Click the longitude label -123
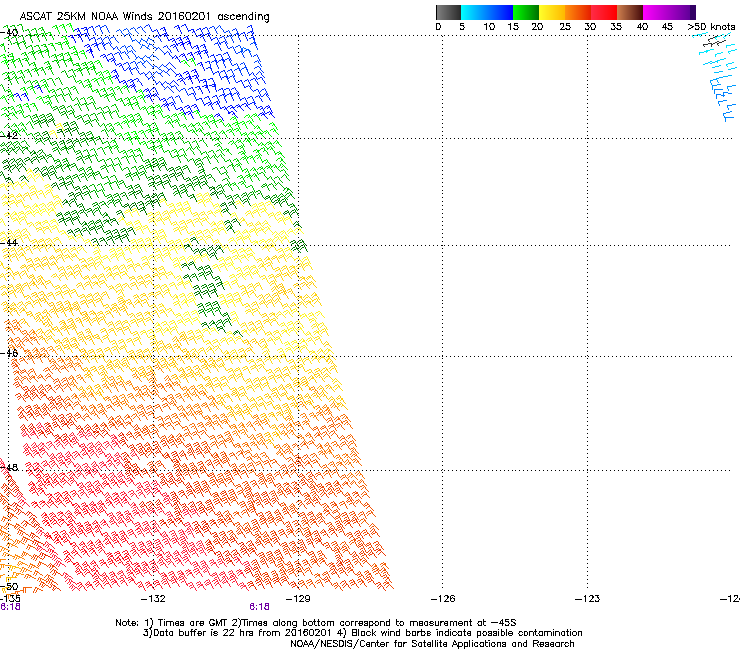The width and height of the screenshot is (740, 650). (x=588, y=599)
